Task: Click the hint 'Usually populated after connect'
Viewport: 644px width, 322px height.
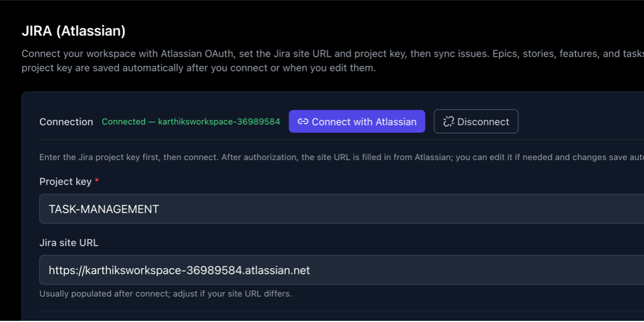Action: [x=166, y=294]
